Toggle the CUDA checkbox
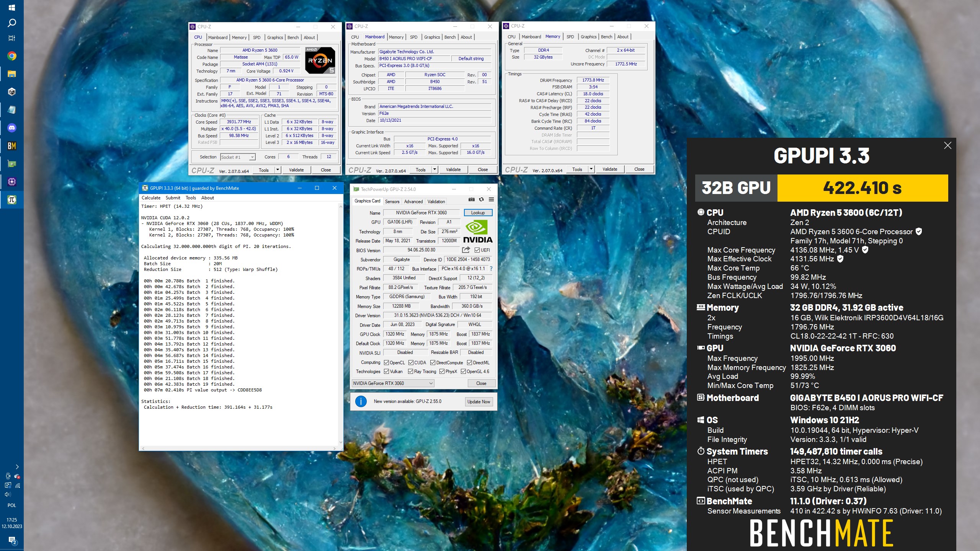Viewport: 980px width, 551px height. pos(411,363)
